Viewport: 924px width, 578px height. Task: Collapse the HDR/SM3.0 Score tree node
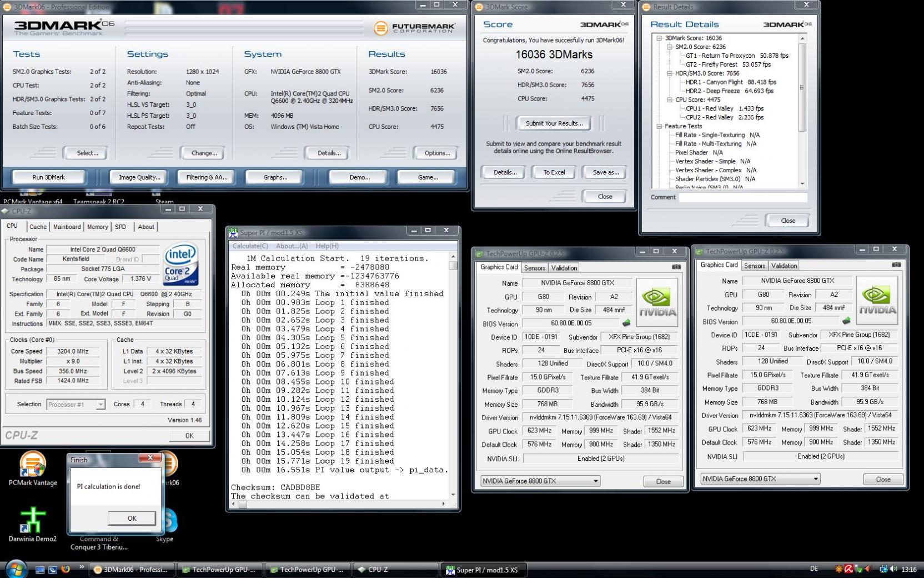[670, 73]
